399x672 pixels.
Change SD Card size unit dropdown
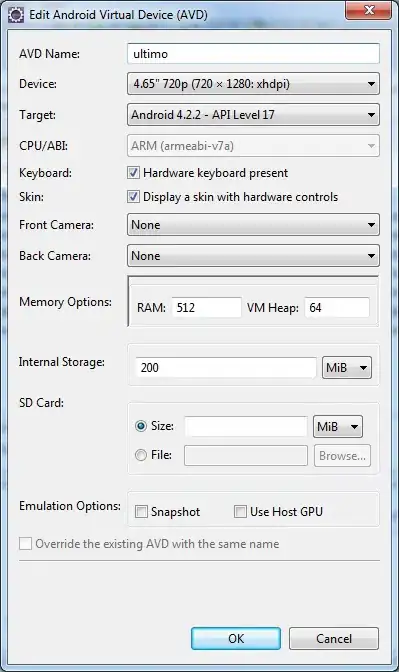pos(338,426)
